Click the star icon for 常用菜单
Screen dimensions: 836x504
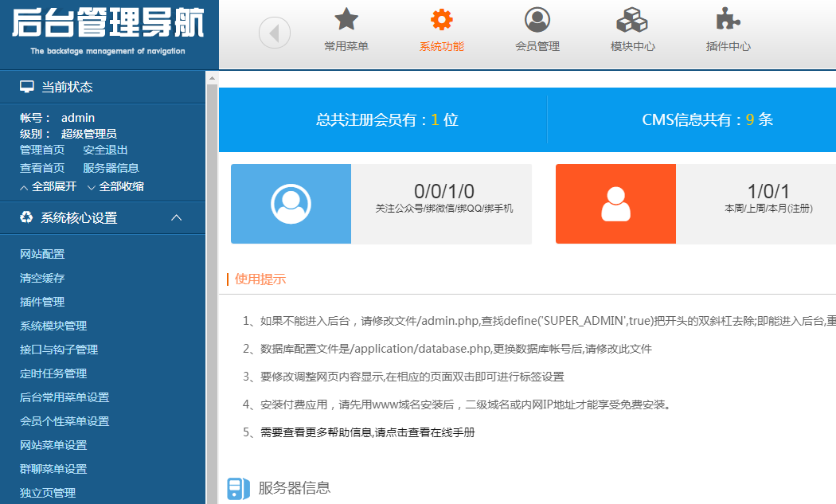click(x=346, y=19)
